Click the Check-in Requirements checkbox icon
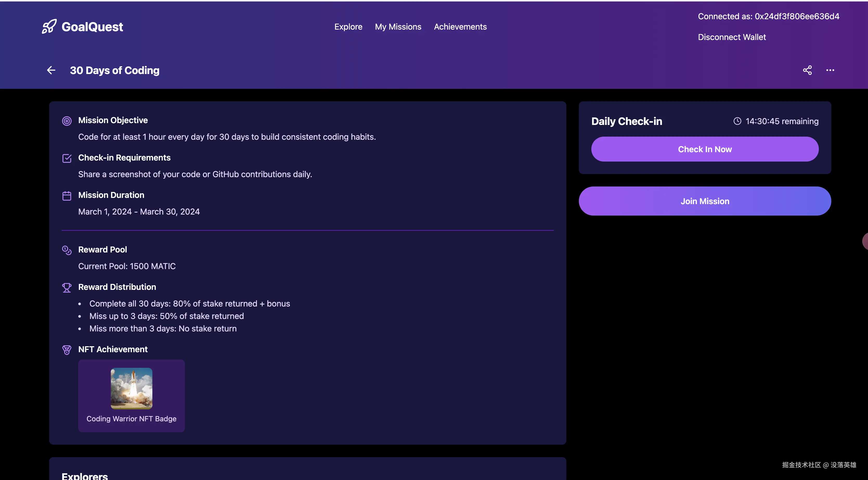 click(67, 158)
